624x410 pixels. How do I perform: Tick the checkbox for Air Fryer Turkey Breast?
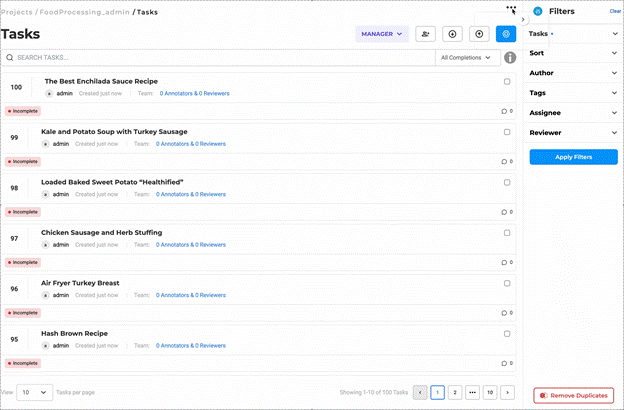click(x=507, y=283)
